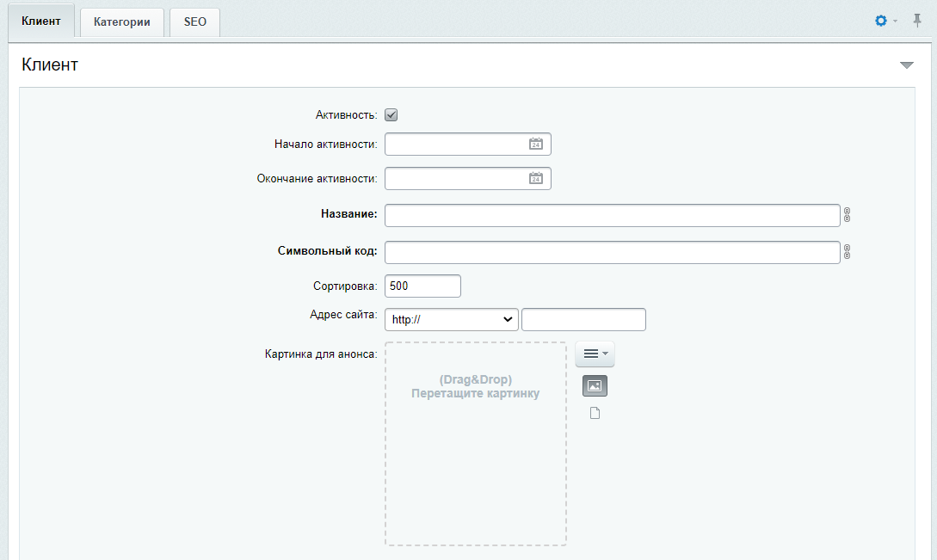Open the http:// protocol dropdown

[451, 319]
